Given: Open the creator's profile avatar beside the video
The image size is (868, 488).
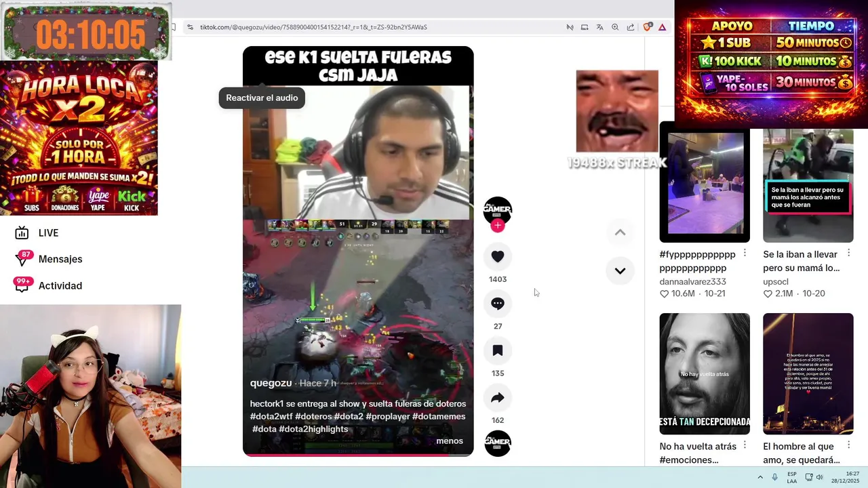Looking at the screenshot, I should pyautogui.click(x=498, y=211).
